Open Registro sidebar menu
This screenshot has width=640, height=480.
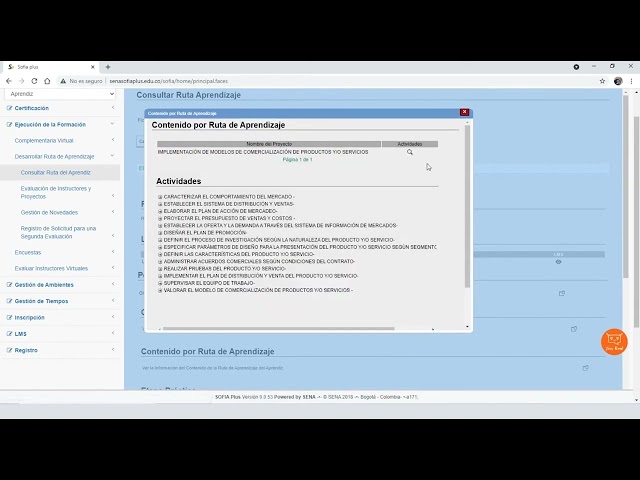60,350
